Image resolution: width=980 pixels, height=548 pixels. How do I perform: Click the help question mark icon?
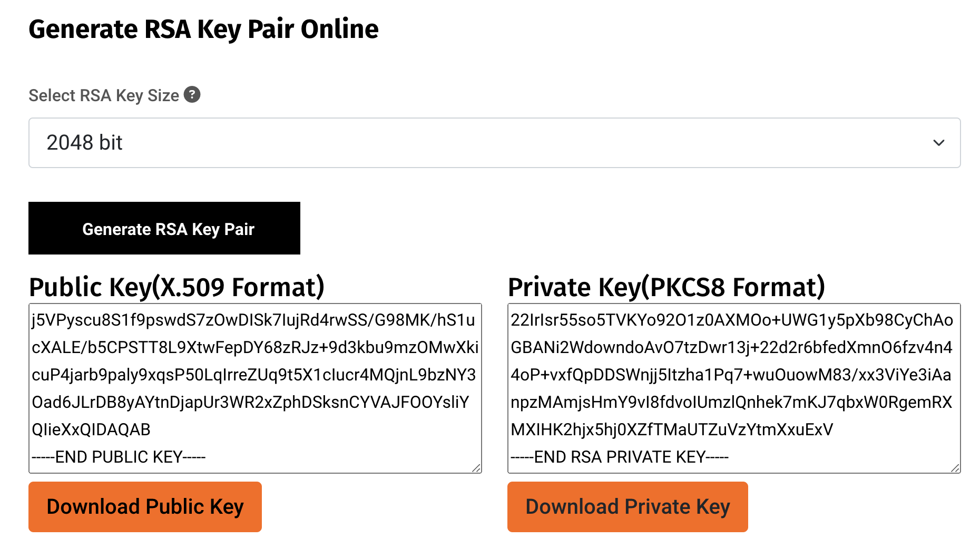192,95
